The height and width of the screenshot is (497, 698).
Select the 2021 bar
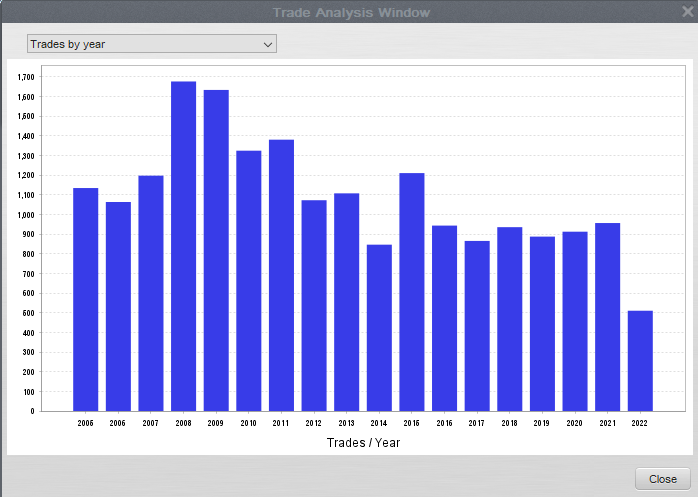point(607,316)
